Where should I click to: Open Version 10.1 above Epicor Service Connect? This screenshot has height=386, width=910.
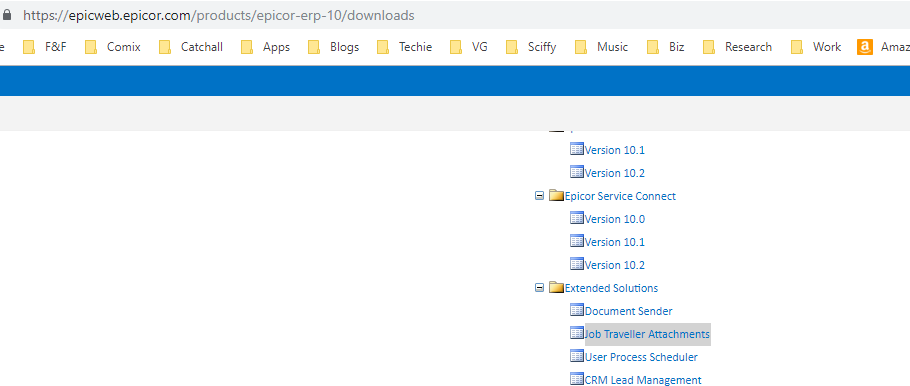pos(615,150)
